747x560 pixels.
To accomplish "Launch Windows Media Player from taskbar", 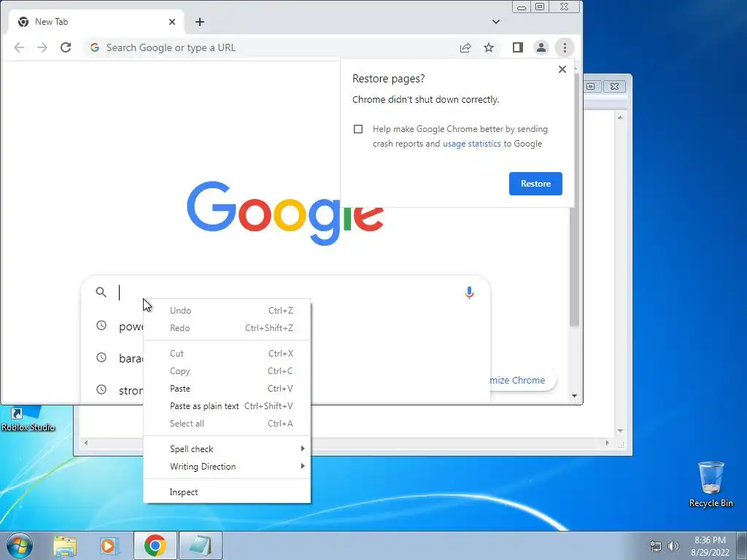I will (x=108, y=545).
